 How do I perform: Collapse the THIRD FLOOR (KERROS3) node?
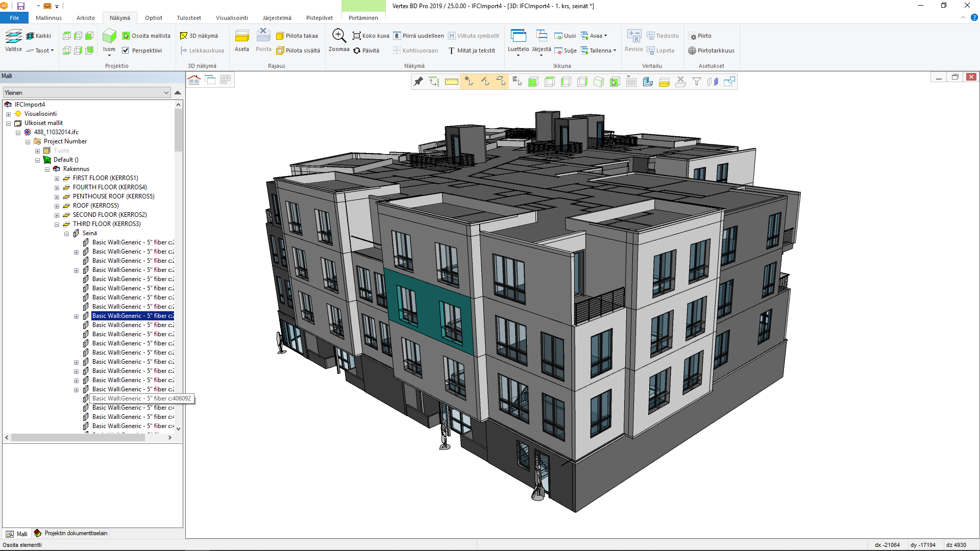pyautogui.click(x=57, y=224)
